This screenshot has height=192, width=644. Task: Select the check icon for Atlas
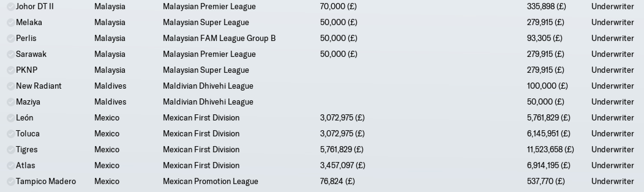11,166
